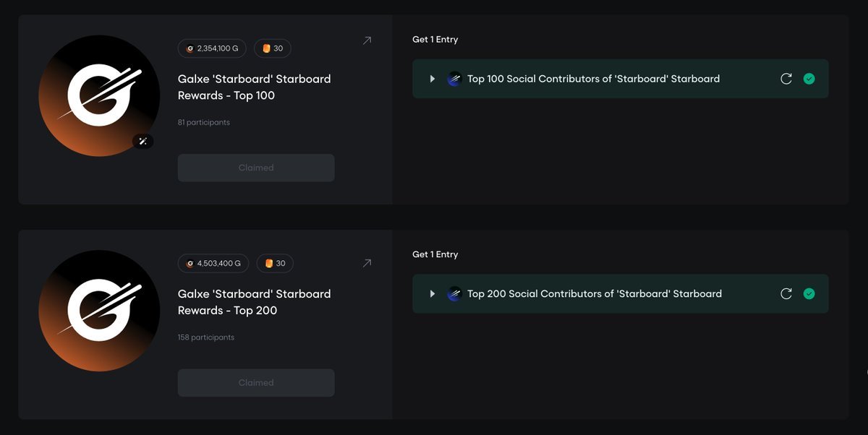The width and height of the screenshot is (868, 435).
Task: Open the Starboard Rewards - Top 100 title
Action: 254,87
